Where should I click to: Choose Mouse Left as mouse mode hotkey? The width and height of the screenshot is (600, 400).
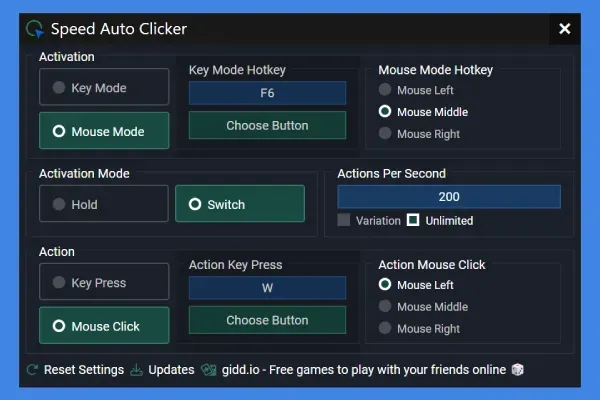coord(416,90)
